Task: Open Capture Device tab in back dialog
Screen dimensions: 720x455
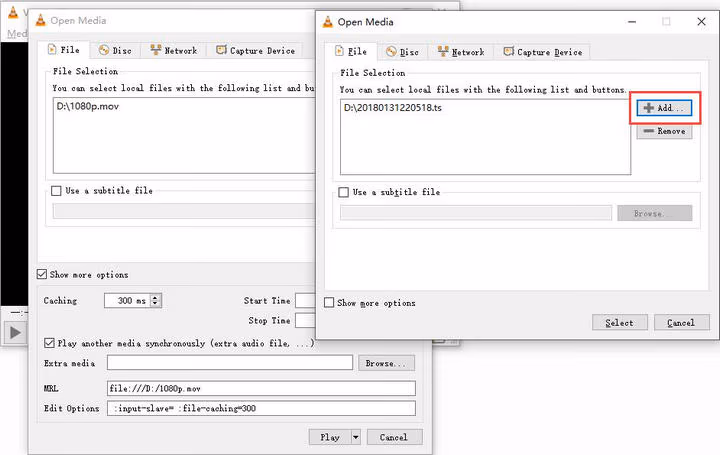Action: coord(256,51)
